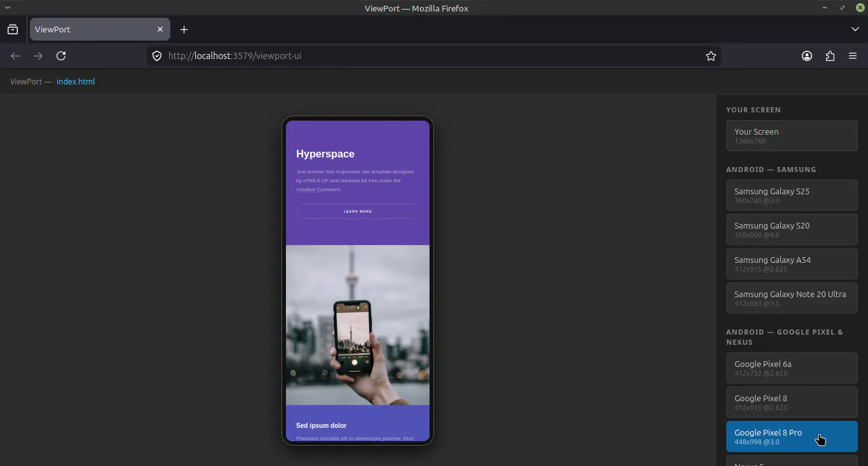
Task: Open Firefox application hamburger menu
Action: coord(853,56)
